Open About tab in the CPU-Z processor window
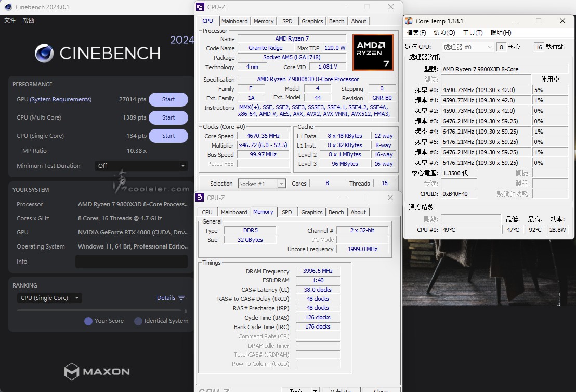Screen dimensions: 576x392 [x=359, y=21]
